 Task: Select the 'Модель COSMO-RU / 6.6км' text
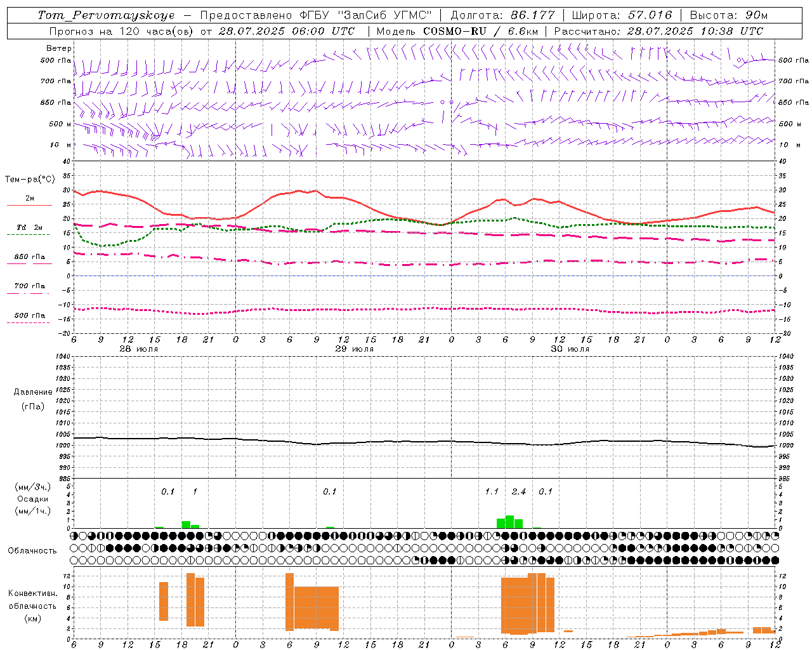[457, 31]
